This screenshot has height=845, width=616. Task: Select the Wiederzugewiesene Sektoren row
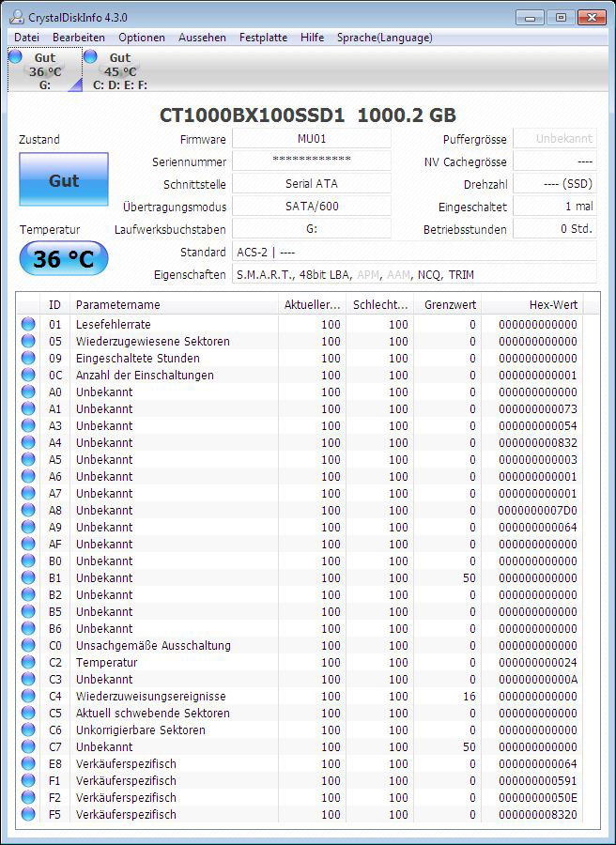(x=153, y=342)
